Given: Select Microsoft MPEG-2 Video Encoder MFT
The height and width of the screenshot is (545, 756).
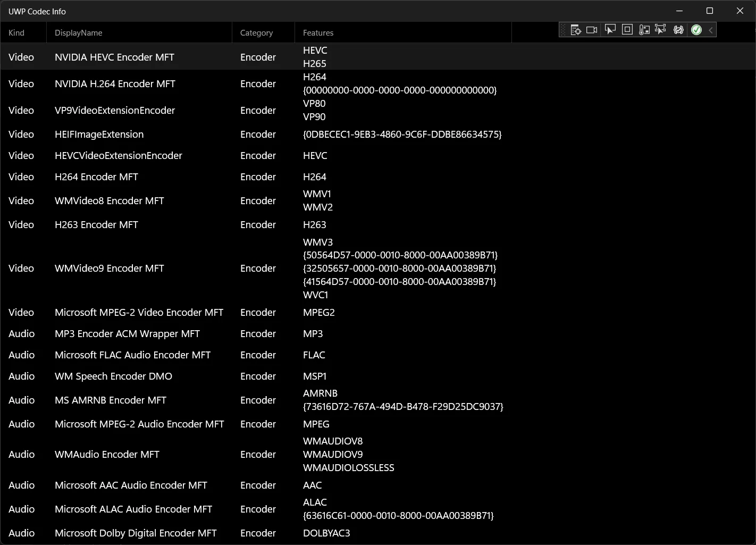Looking at the screenshot, I should (139, 312).
